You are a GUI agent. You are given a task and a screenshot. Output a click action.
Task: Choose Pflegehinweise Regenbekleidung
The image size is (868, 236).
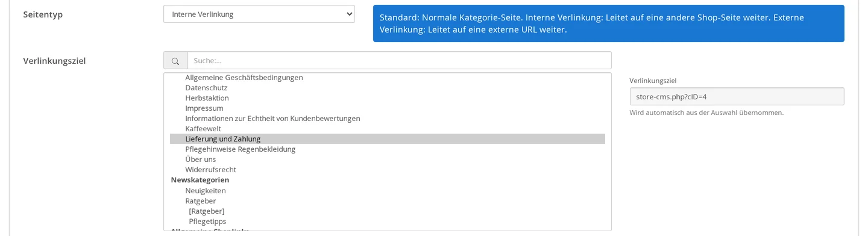pos(387,149)
